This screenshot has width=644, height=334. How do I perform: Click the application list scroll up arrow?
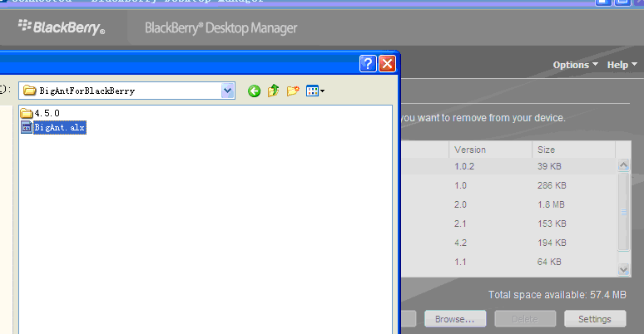[x=623, y=165]
